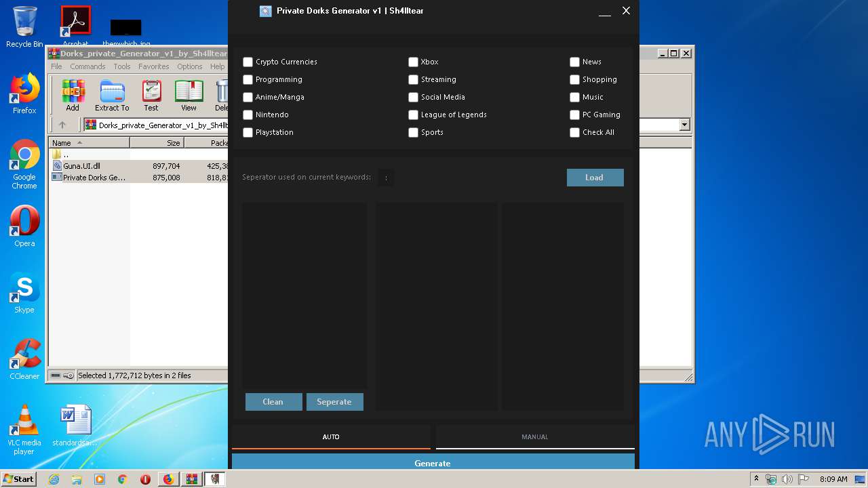
Task: Open the media player taskbar icon
Action: coord(100,479)
